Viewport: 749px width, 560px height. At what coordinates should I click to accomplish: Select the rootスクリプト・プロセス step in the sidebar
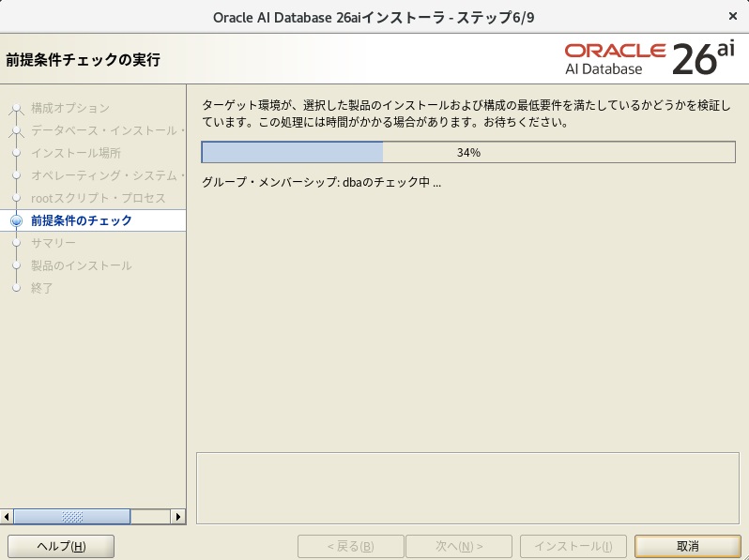click(x=98, y=198)
